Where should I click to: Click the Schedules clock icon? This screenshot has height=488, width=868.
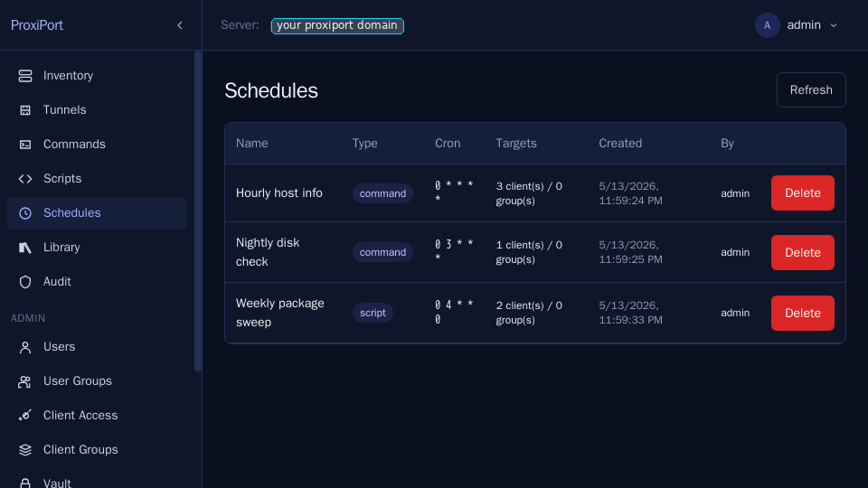tap(25, 213)
